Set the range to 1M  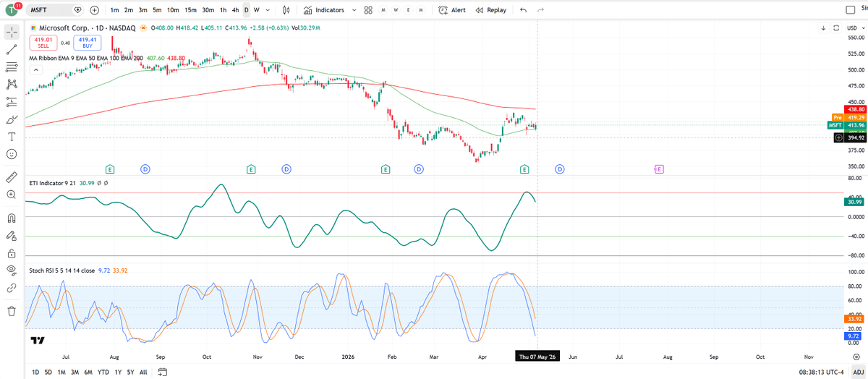point(61,372)
